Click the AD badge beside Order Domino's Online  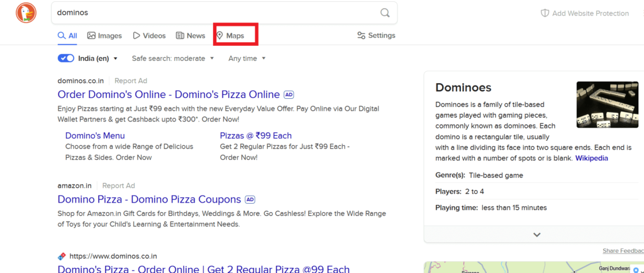click(x=289, y=95)
